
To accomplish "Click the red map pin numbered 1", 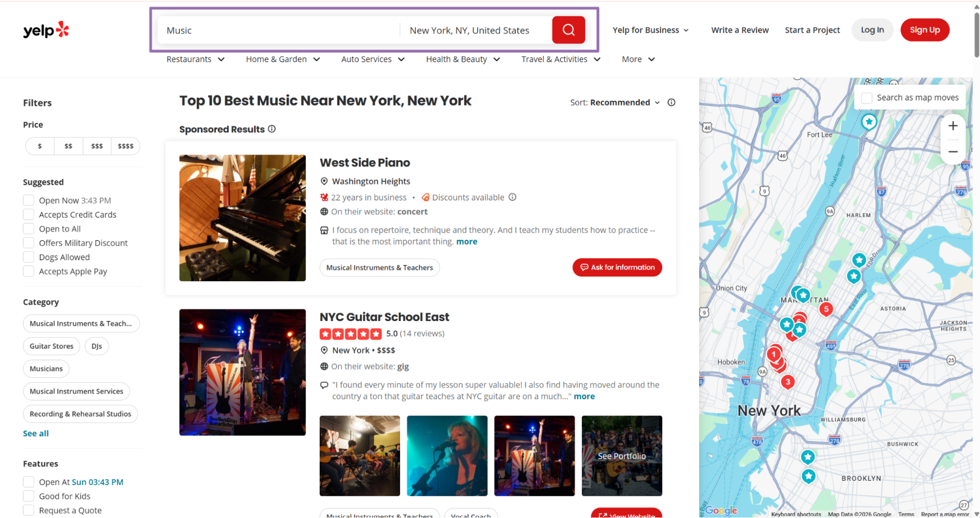I will click(774, 354).
